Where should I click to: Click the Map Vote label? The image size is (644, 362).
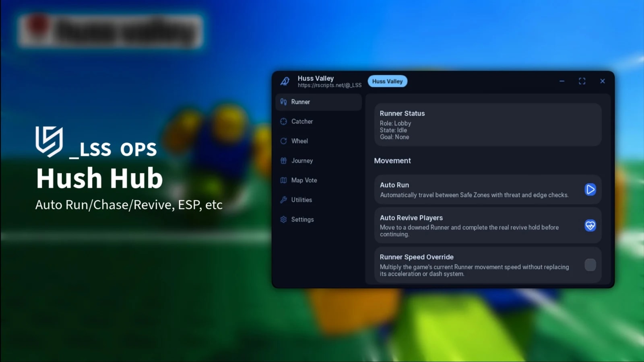click(304, 180)
